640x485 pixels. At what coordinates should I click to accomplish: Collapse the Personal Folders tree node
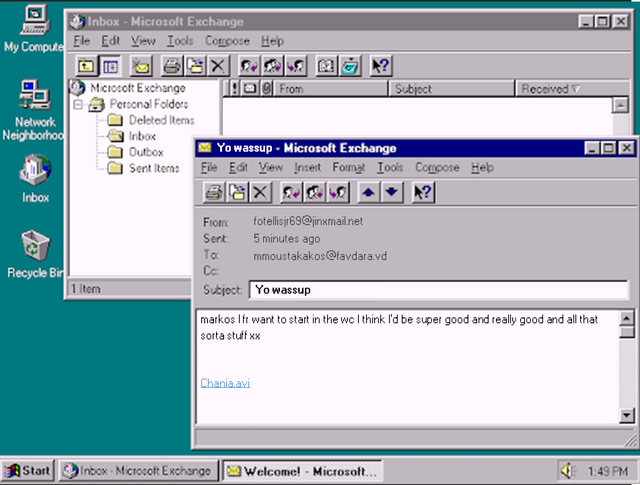pyautogui.click(x=78, y=105)
